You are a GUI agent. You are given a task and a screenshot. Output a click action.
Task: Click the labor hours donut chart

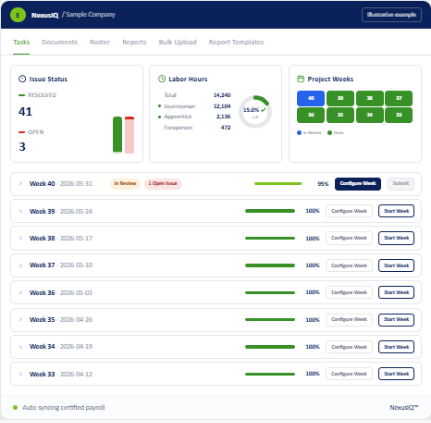255,112
